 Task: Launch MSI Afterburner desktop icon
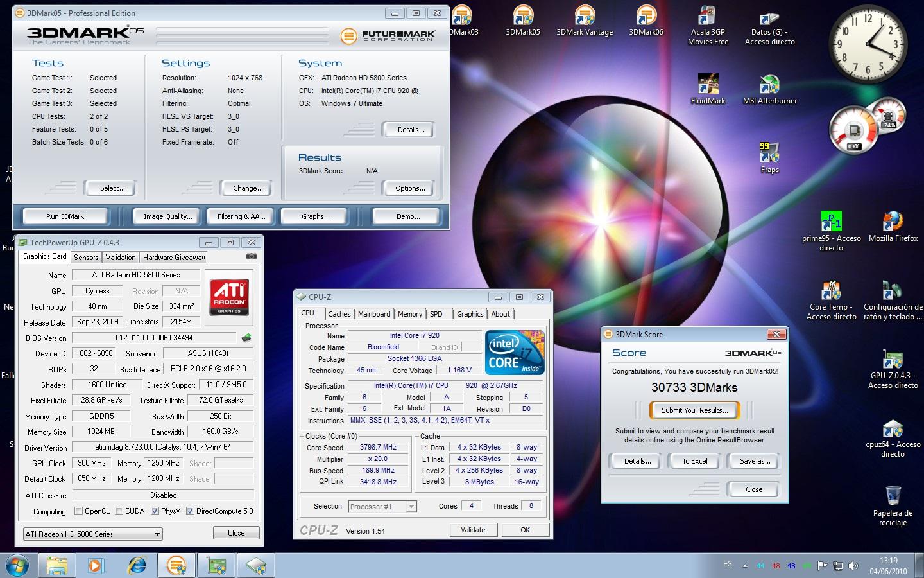769,90
